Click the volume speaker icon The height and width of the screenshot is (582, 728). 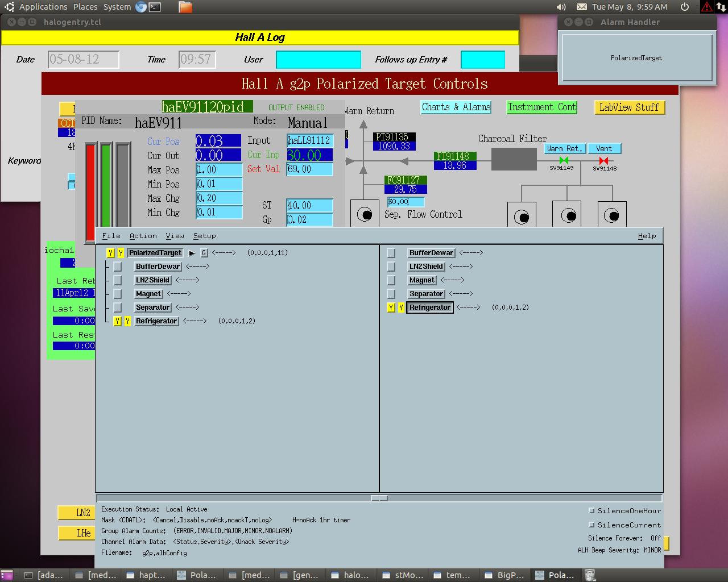tap(561, 7)
